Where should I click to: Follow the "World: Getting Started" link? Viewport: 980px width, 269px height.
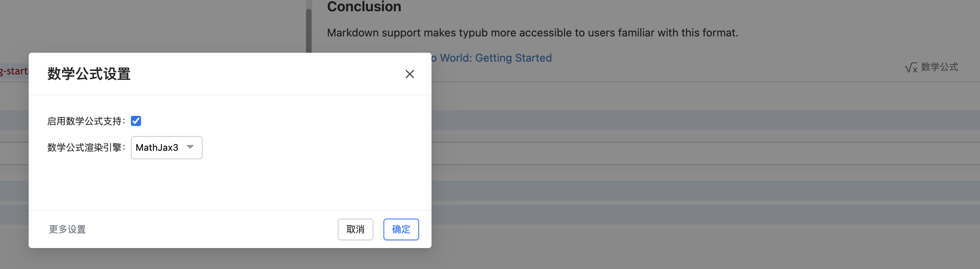[x=496, y=58]
